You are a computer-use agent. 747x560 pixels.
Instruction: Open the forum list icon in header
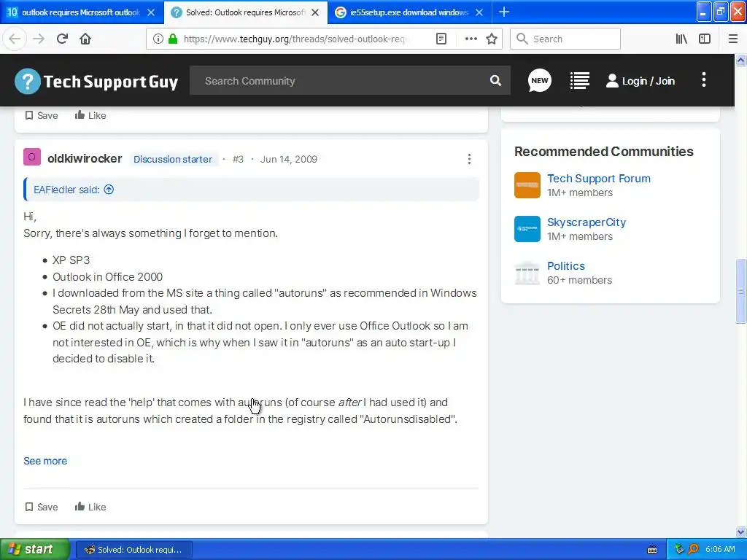pos(580,80)
